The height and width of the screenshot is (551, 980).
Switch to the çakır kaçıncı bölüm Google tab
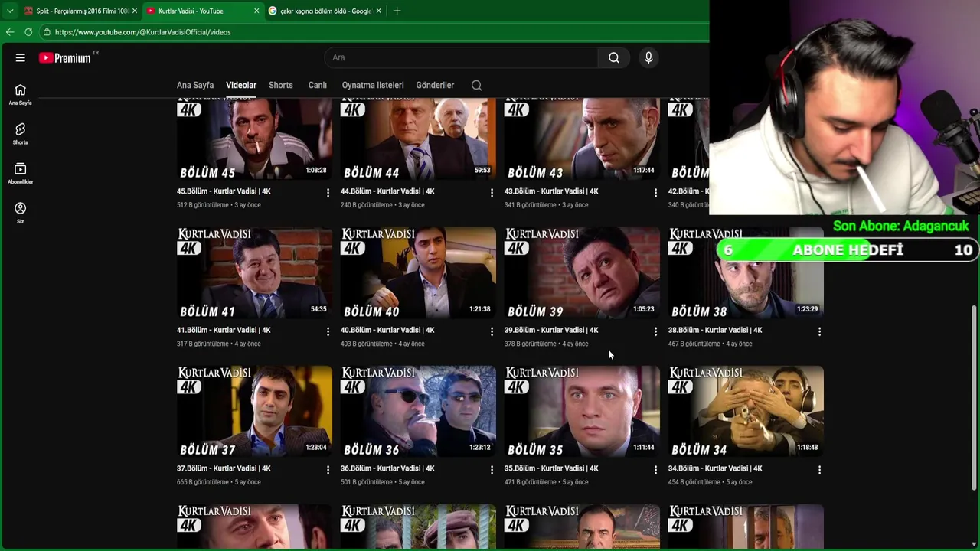tap(325, 11)
